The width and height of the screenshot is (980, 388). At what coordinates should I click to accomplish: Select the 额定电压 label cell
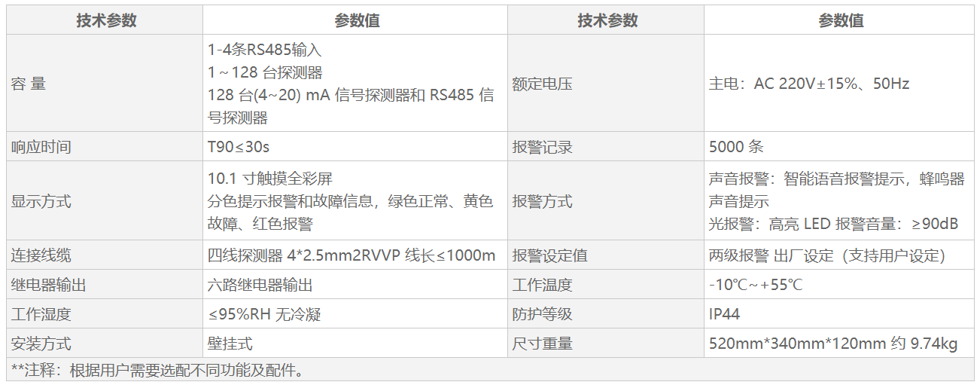(x=542, y=84)
